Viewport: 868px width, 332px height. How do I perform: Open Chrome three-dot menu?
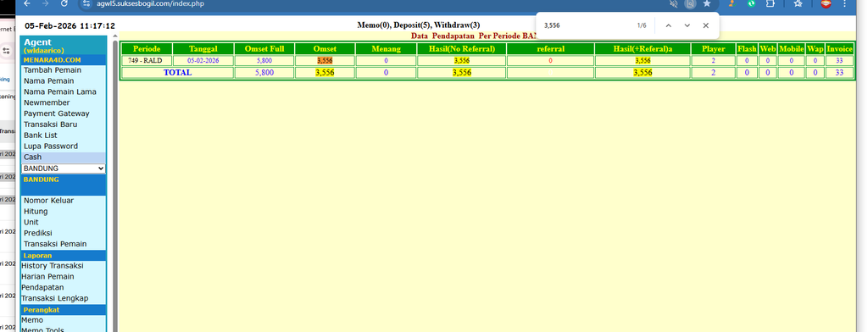[x=844, y=3]
